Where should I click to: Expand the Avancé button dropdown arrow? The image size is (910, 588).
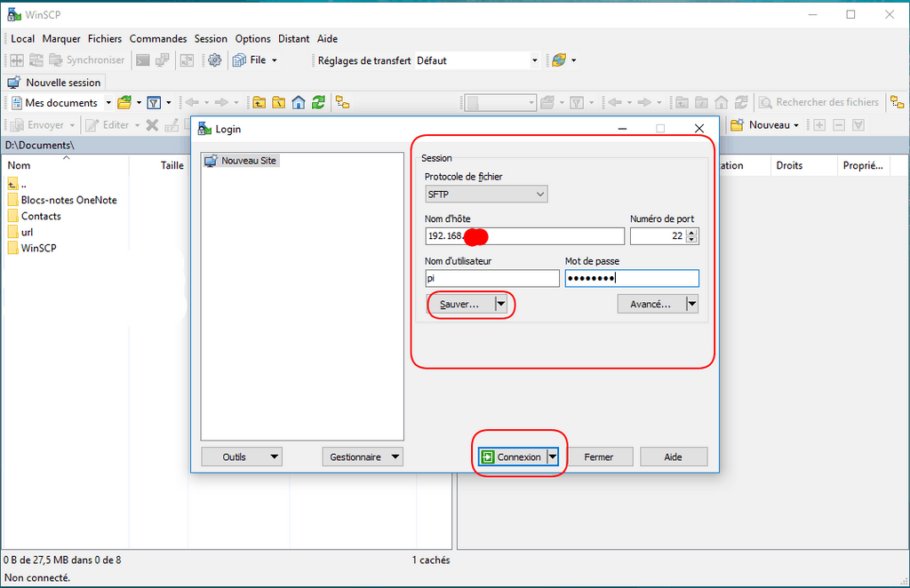point(691,304)
